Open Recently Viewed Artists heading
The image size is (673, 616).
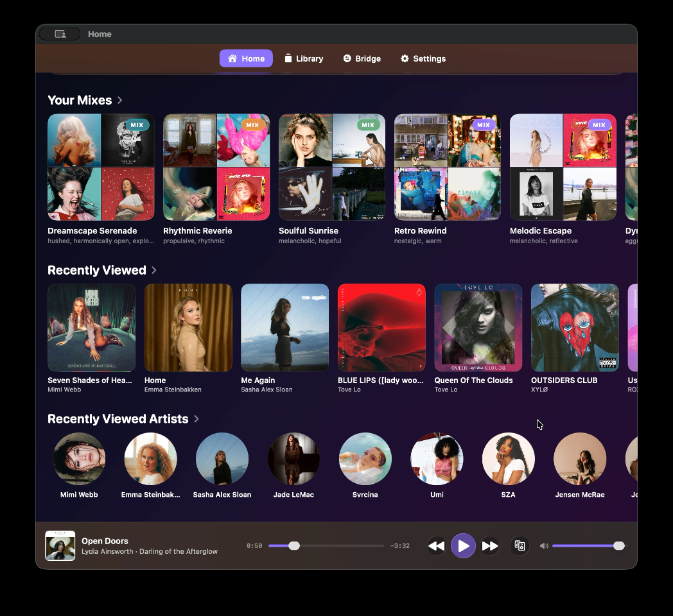118,418
